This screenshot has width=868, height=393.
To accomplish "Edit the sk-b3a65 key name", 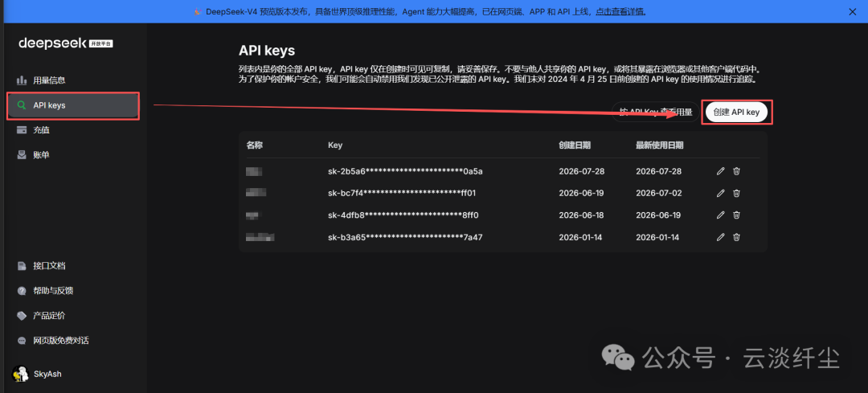I will tap(720, 237).
